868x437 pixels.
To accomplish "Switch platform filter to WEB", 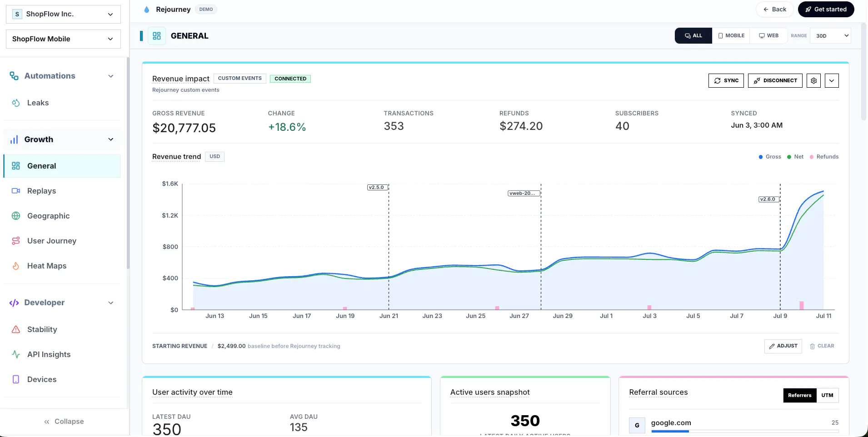I will (x=769, y=35).
